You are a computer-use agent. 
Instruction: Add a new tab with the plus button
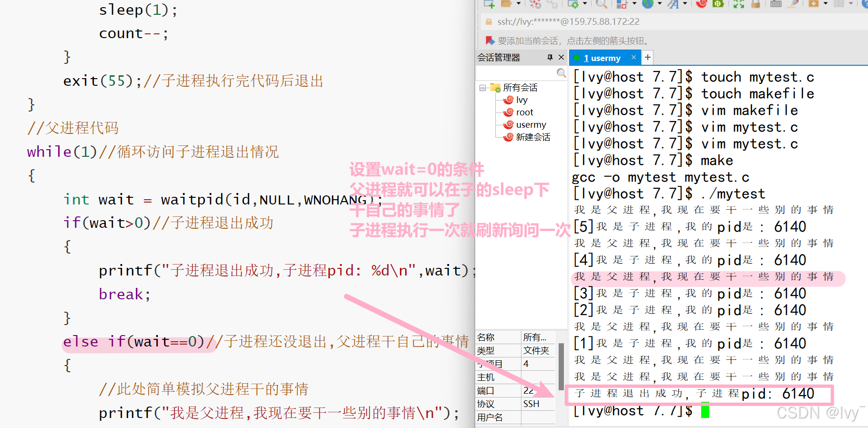[647, 58]
